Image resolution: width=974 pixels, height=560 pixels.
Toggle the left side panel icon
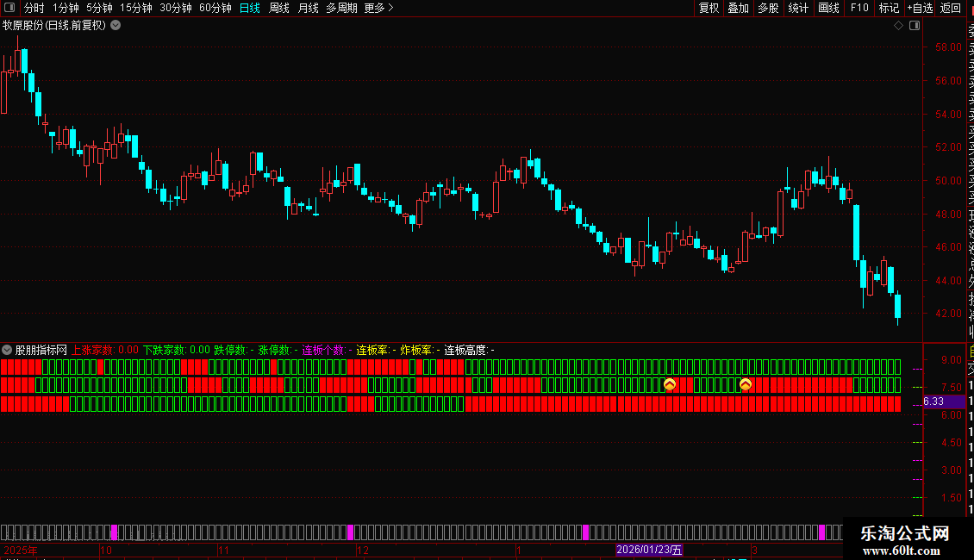pos(9,8)
